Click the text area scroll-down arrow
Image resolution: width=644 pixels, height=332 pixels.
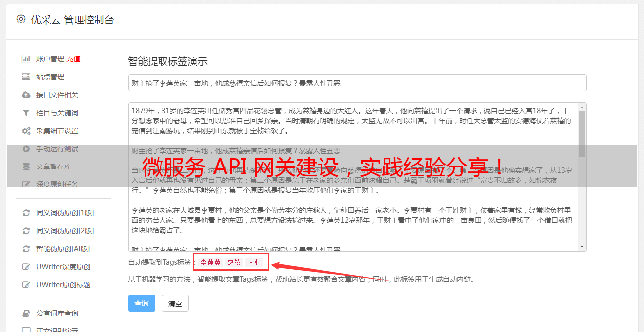tap(582, 247)
